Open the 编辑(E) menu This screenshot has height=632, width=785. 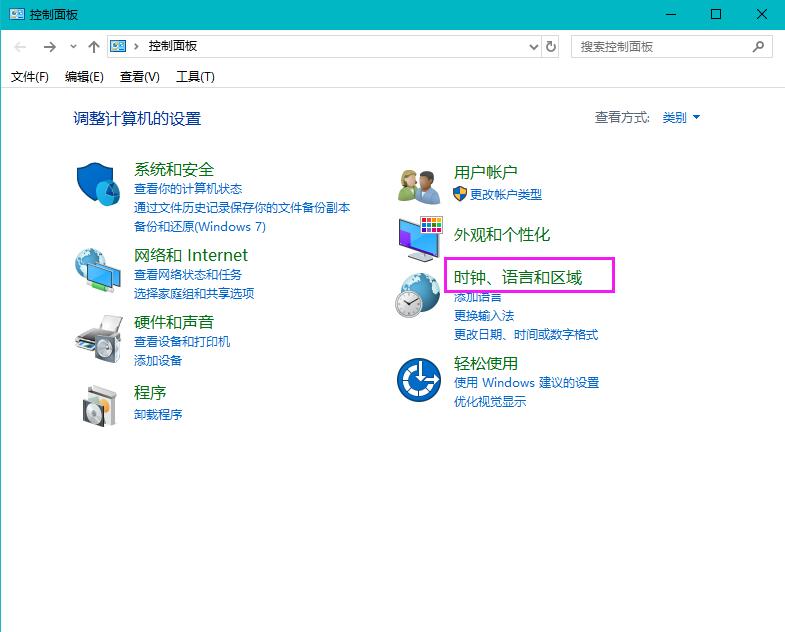point(84,77)
